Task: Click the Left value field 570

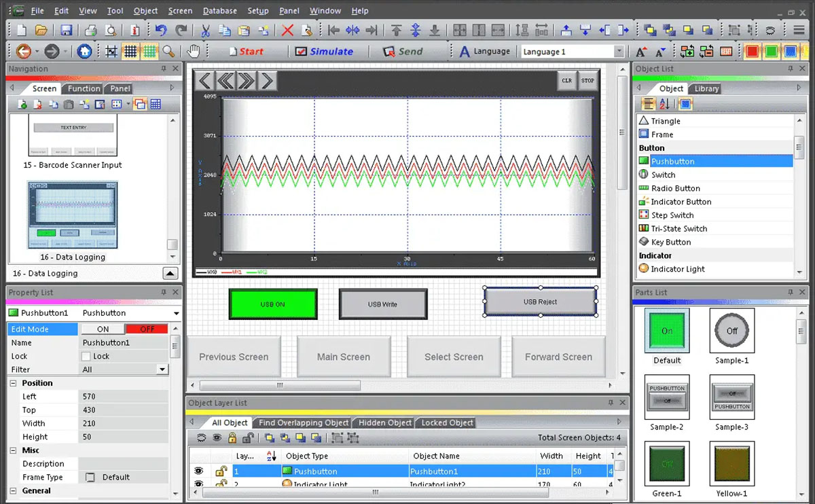Action: click(123, 396)
